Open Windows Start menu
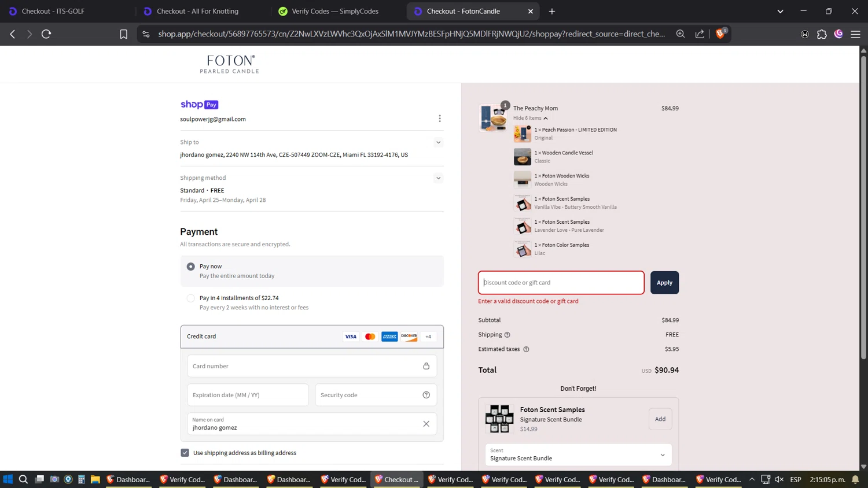Viewport: 868px width, 488px height. 8,479
